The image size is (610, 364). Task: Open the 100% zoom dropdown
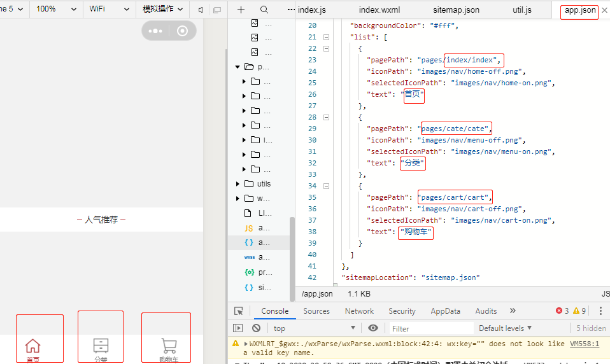[x=56, y=9]
